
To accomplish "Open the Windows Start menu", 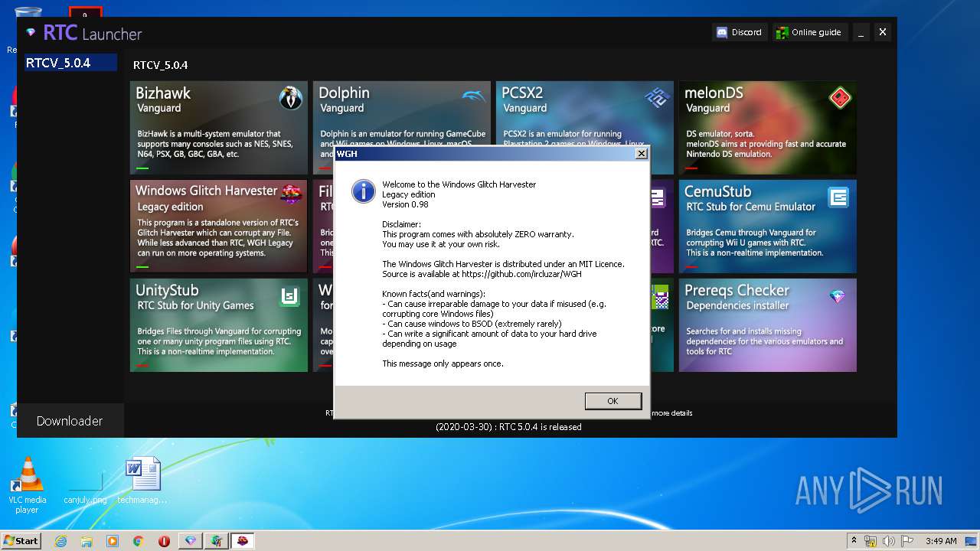I will click(21, 540).
